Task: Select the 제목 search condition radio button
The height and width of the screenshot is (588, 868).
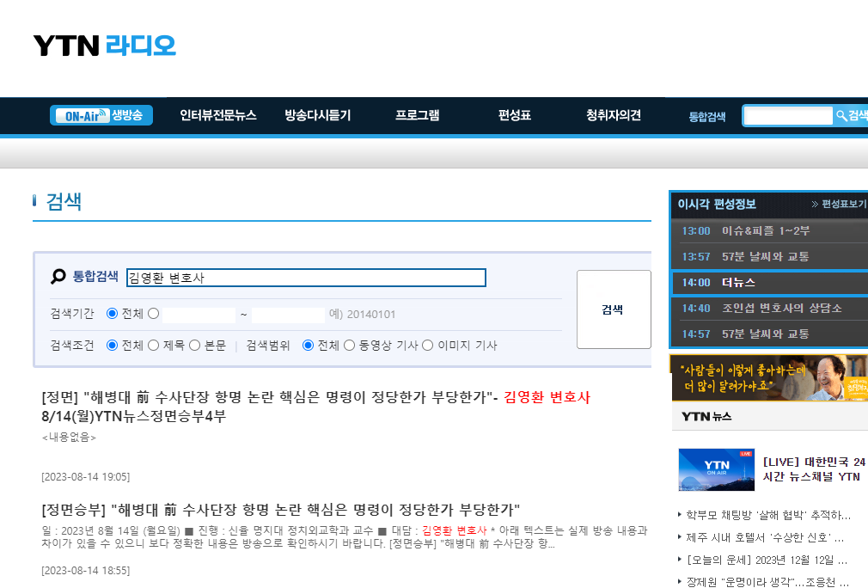Action: click(153, 346)
